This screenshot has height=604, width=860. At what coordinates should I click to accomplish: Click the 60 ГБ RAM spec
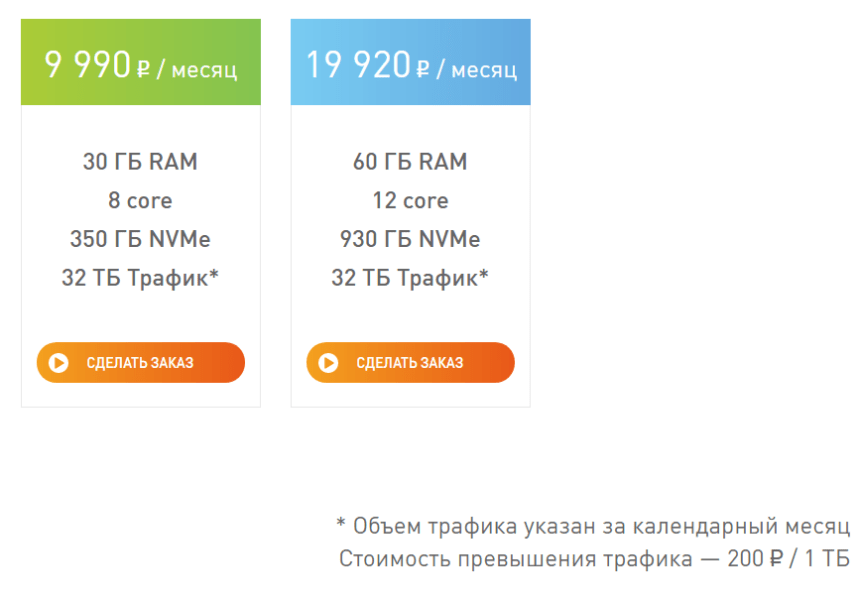coord(410,162)
